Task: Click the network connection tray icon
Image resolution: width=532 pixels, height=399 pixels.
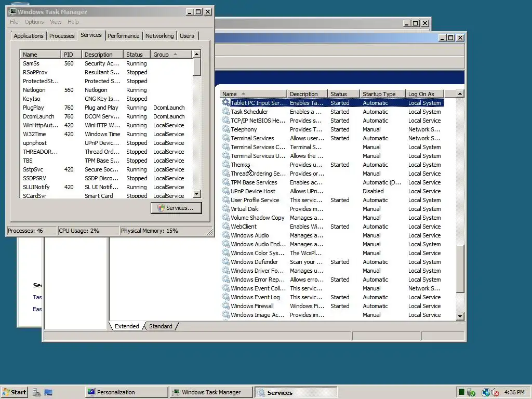Action: 486,393
